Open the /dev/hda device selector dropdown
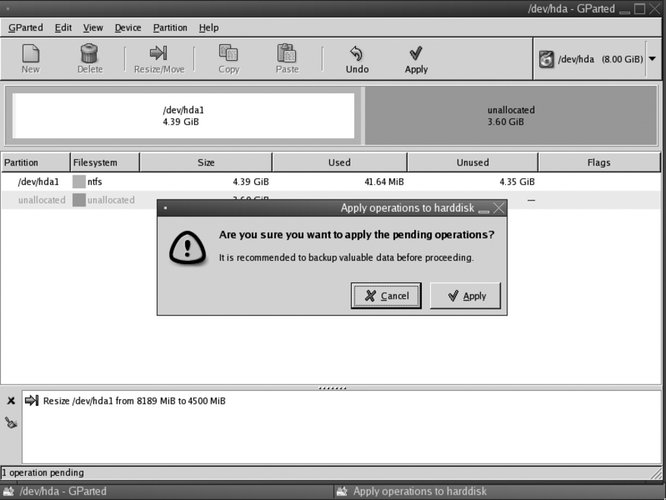666x500 pixels. 598,60
